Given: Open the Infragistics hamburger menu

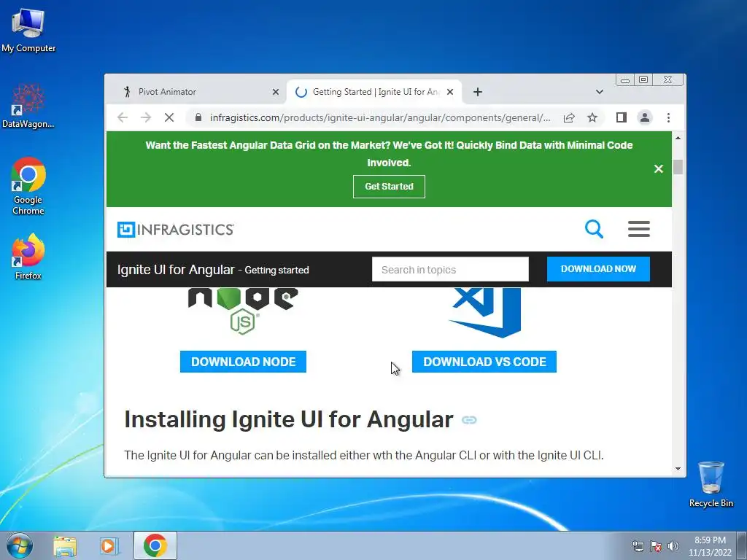Looking at the screenshot, I should pyautogui.click(x=639, y=229).
